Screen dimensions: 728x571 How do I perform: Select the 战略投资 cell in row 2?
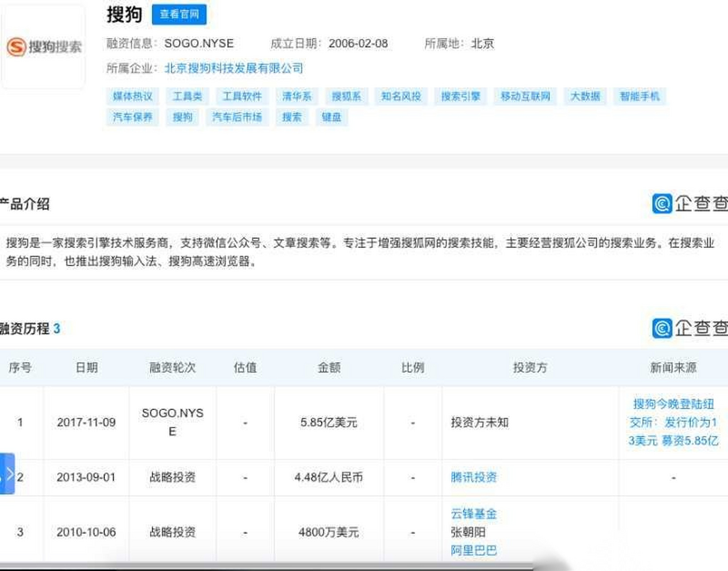tap(173, 477)
